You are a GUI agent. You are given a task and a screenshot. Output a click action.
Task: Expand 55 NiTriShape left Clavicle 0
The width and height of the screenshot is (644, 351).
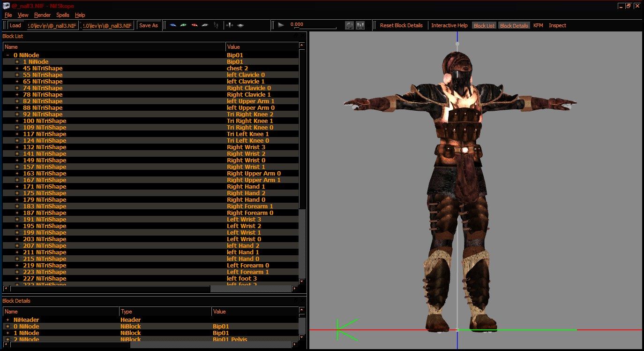pos(17,75)
